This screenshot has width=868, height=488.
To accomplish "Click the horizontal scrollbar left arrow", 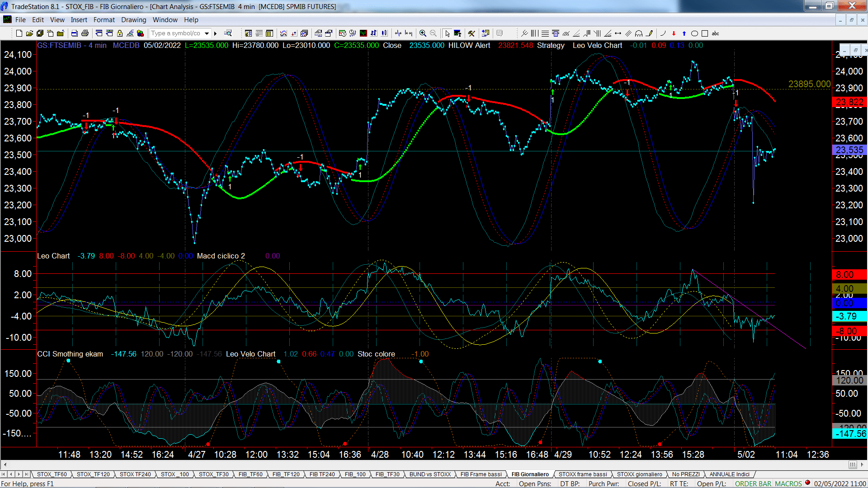I will pyautogui.click(x=5, y=465).
